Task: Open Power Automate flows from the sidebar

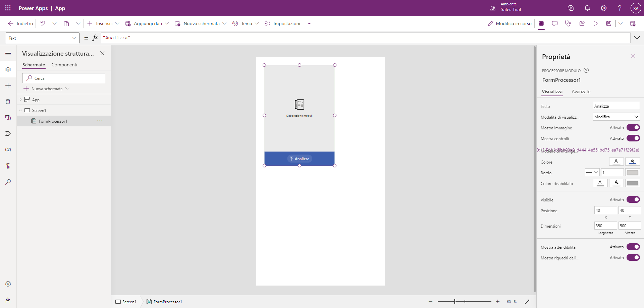Action: 8,133
